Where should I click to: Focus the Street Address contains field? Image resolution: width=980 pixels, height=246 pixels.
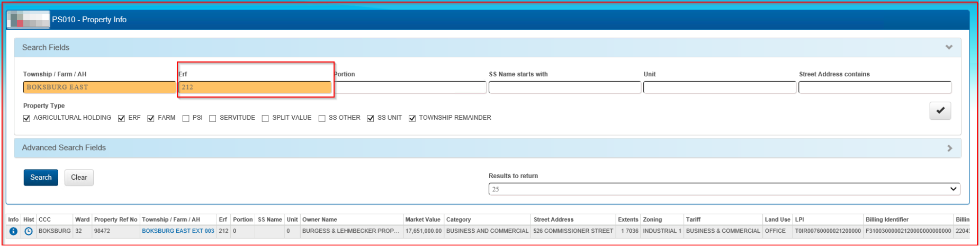(875, 87)
